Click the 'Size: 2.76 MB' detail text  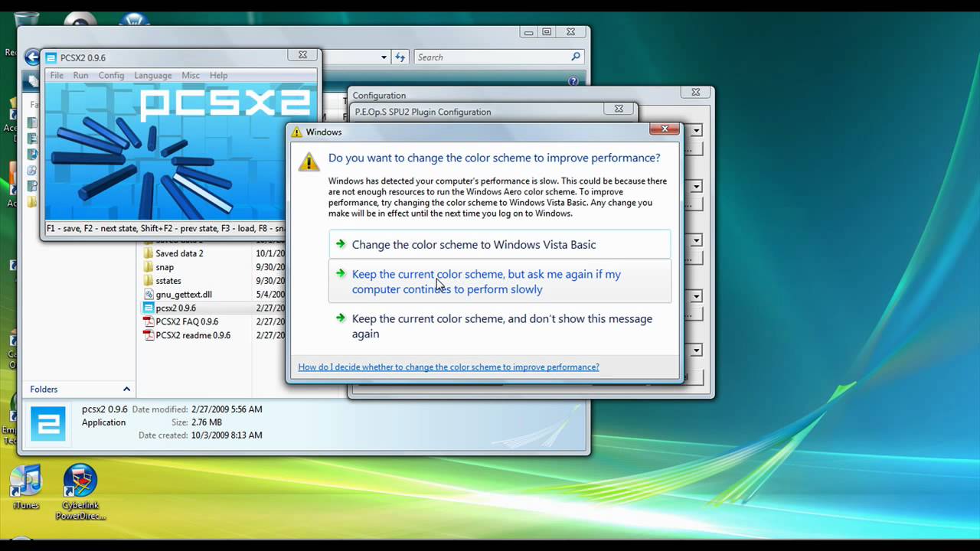(197, 422)
